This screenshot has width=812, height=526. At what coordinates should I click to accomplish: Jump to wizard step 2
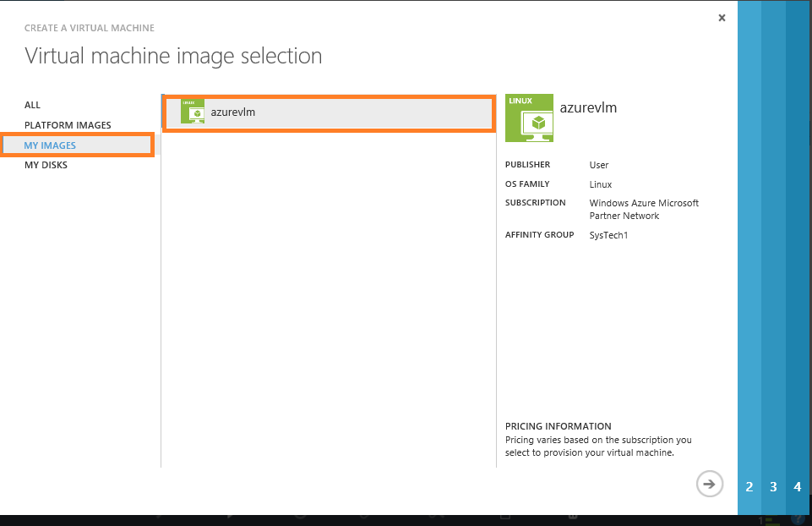click(x=749, y=486)
